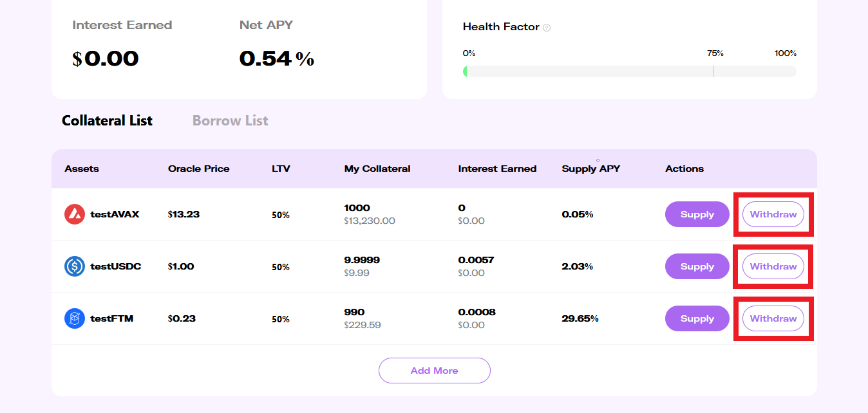The height and width of the screenshot is (413, 868).
Task: Withdraw testAVAX collateral
Action: click(773, 214)
